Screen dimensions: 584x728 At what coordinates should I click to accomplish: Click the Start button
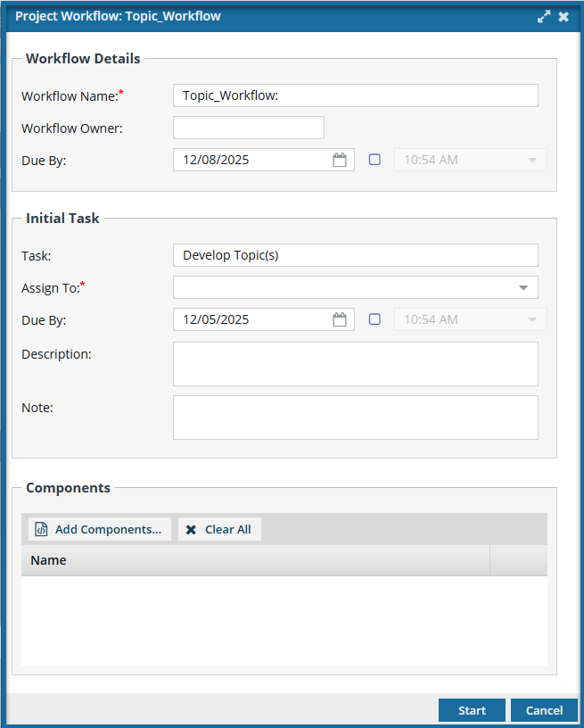[472, 710]
